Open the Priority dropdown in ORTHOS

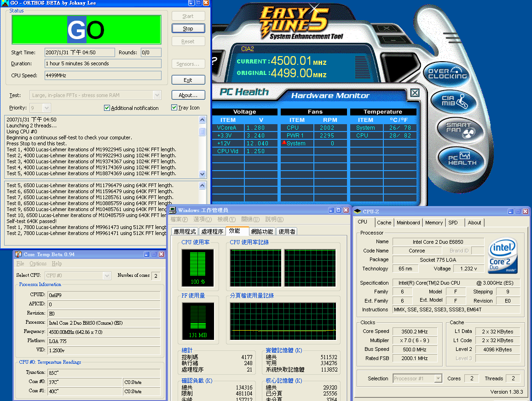tap(47, 108)
